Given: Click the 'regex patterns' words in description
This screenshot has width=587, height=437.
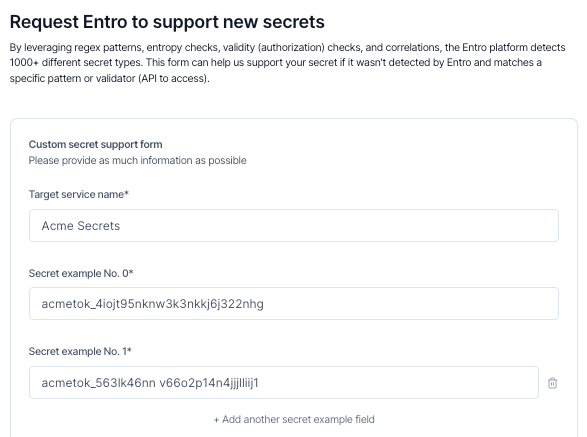Looking at the screenshot, I should (109, 48).
